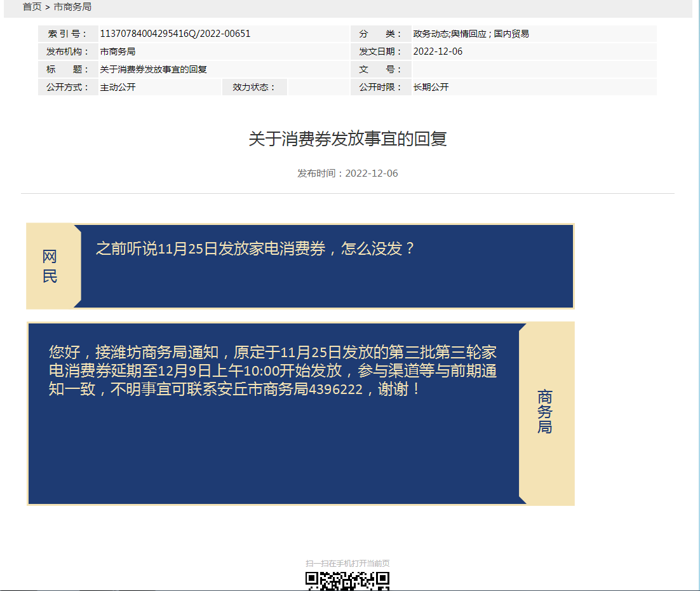Click the 公开时限 label cell
Viewport: 700px width, 591px height.
pyautogui.click(x=380, y=87)
